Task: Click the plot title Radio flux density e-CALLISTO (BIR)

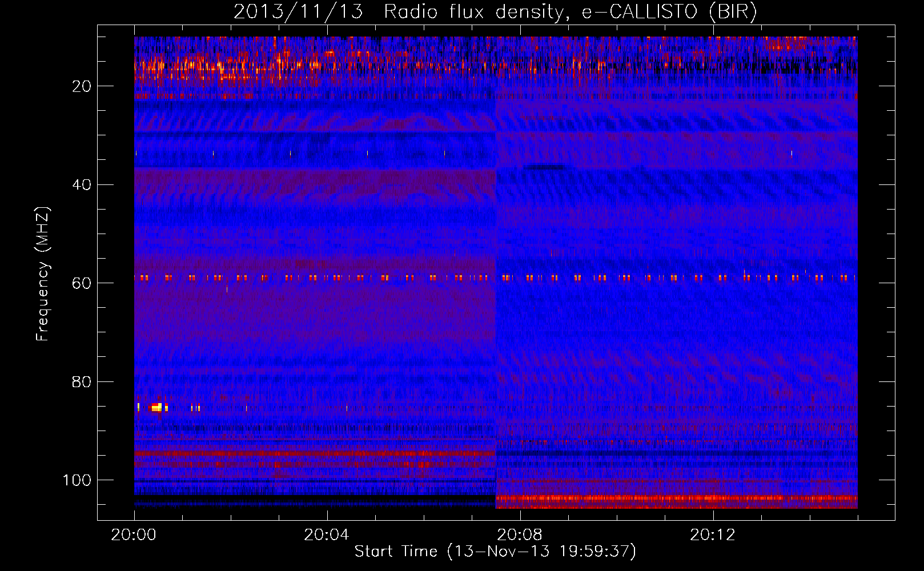Action: [495, 11]
